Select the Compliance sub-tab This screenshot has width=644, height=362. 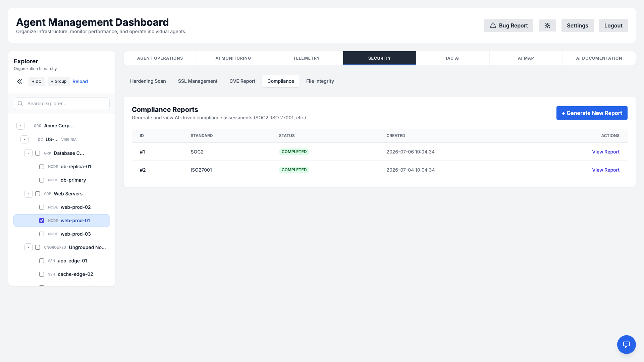(x=280, y=81)
